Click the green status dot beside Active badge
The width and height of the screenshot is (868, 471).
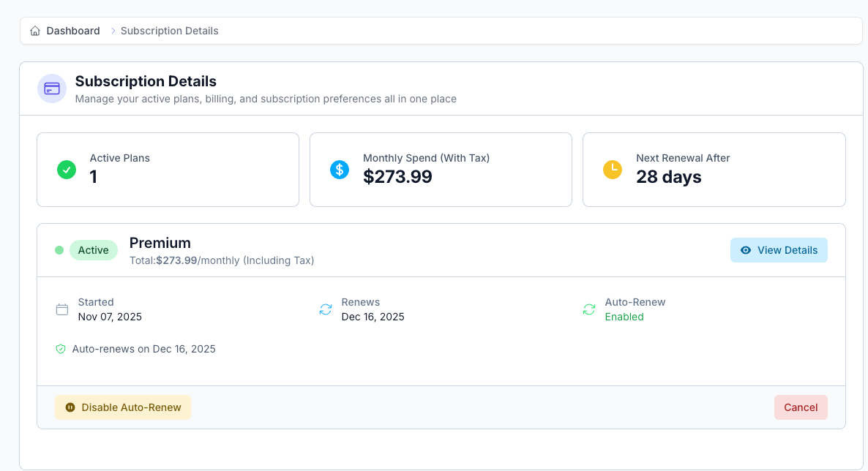[59, 250]
